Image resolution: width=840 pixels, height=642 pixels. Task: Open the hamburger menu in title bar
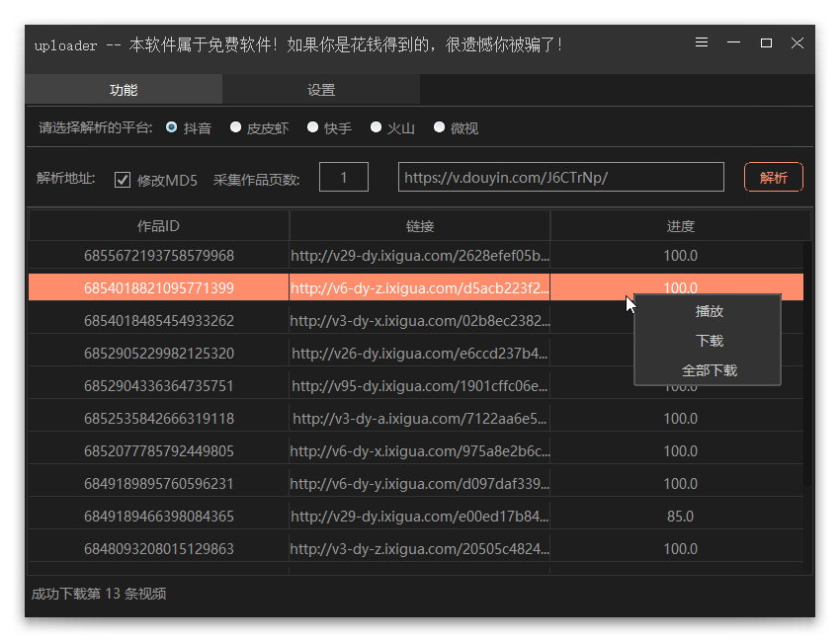click(702, 42)
